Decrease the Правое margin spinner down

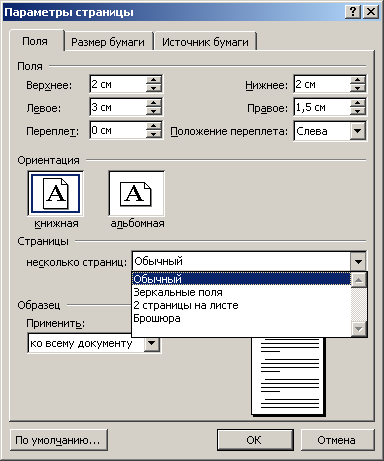(358, 111)
